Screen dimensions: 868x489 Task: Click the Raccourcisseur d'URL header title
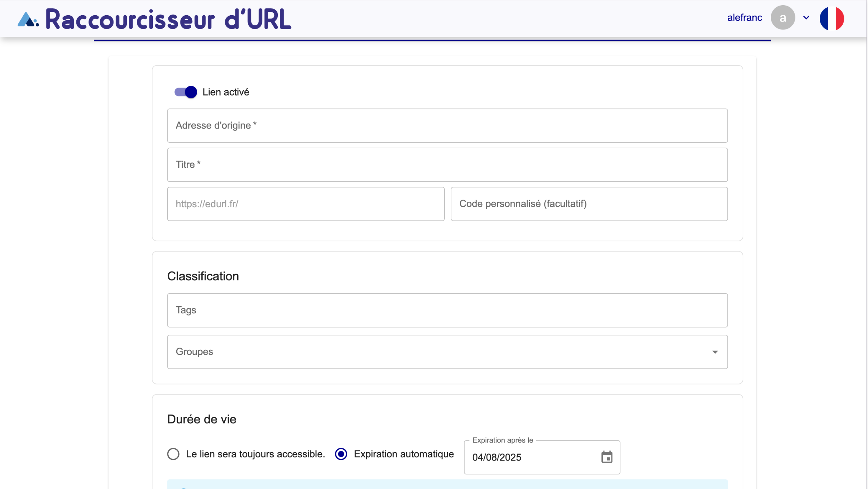[168, 19]
